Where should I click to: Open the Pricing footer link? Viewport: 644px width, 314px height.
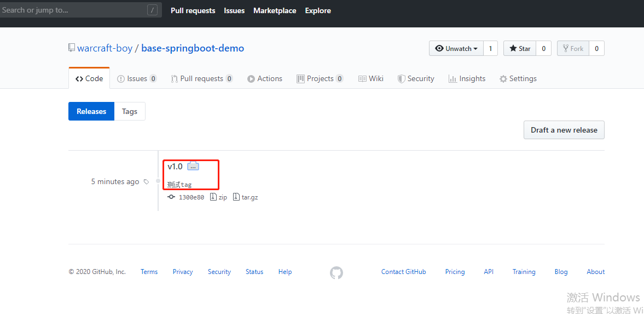pyautogui.click(x=455, y=272)
